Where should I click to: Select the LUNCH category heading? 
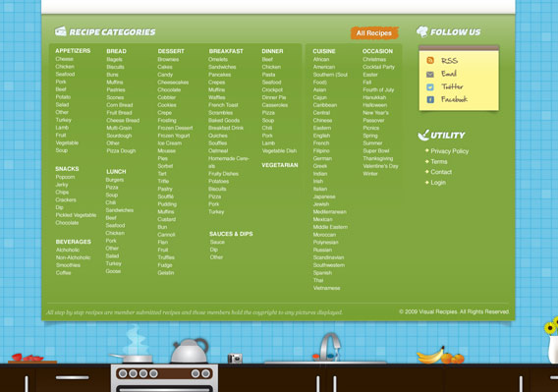click(x=116, y=172)
